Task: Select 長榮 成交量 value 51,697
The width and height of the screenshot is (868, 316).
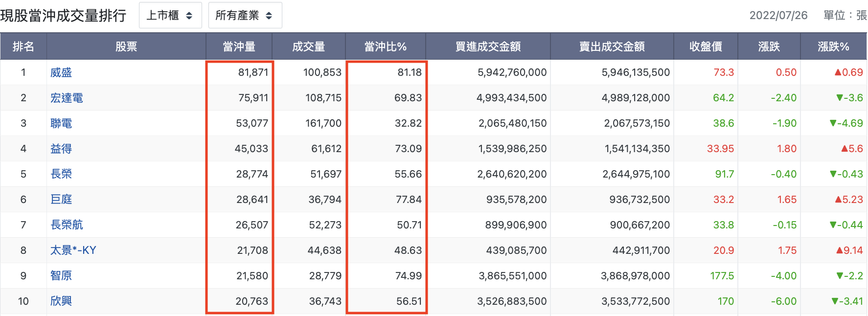Action: click(x=326, y=174)
